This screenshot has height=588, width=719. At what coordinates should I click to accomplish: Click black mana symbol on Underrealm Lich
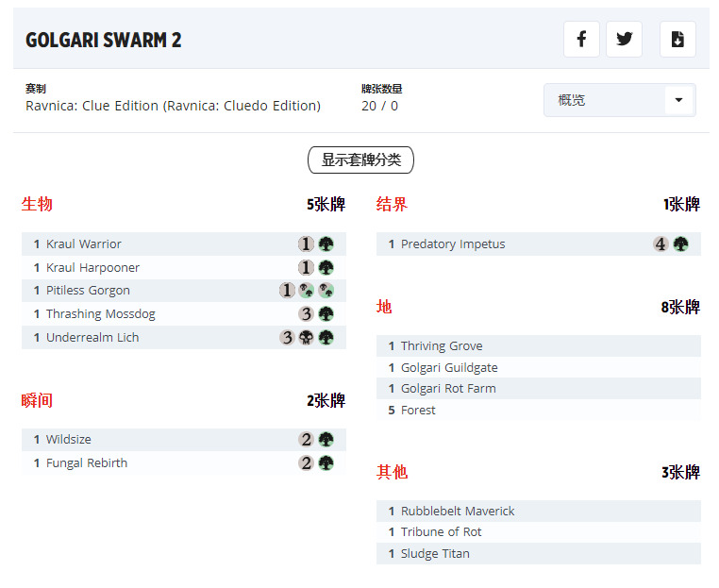pyautogui.click(x=306, y=338)
